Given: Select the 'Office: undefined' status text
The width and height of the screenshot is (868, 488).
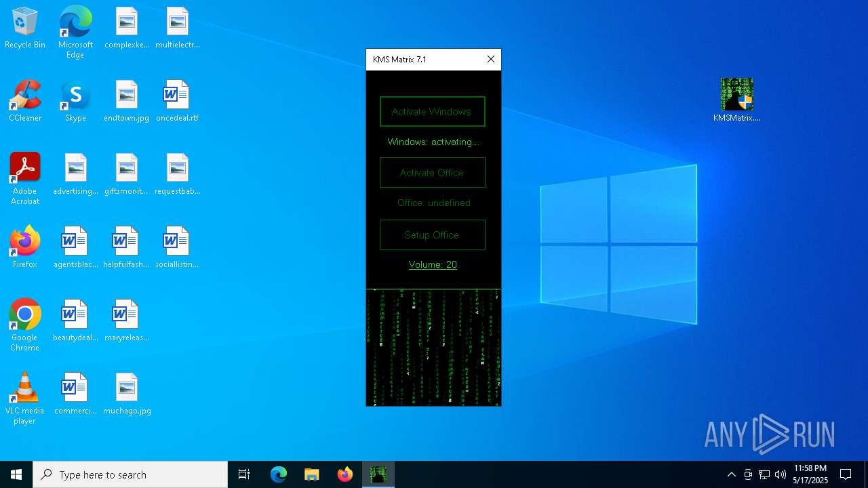Looking at the screenshot, I should 434,203.
